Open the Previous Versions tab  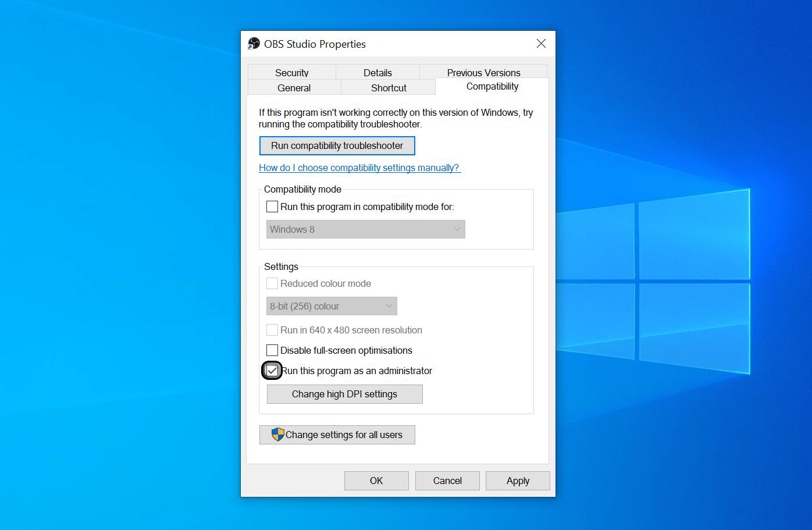pos(483,72)
